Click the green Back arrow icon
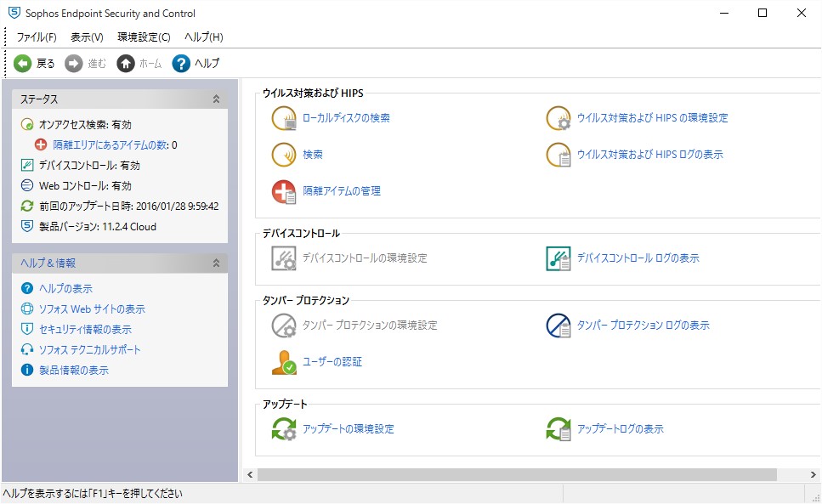 (x=23, y=64)
